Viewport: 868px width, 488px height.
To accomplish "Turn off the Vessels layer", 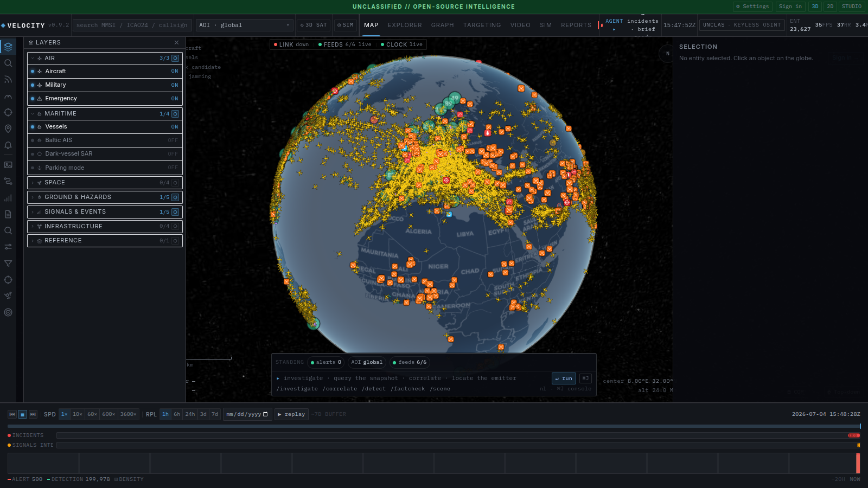I will (x=105, y=127).
